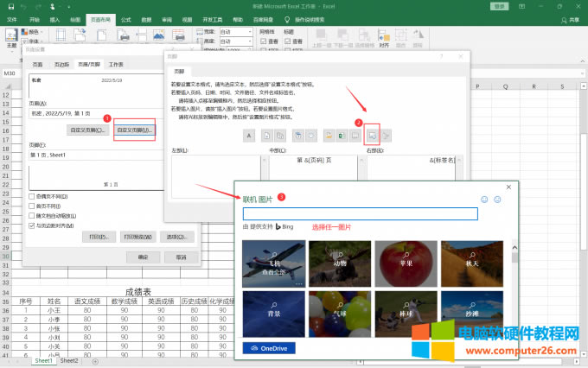Click the Insert Page Number icon
This screenshot has height=368, width=588.
pos(267,136)
